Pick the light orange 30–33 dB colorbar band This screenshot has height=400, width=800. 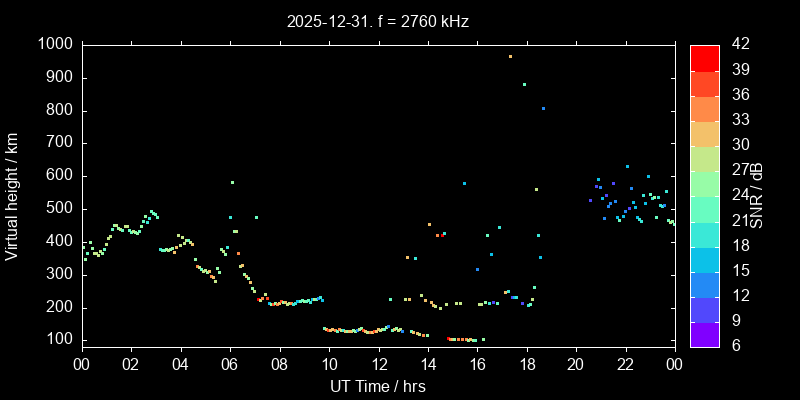click(704, 132)
